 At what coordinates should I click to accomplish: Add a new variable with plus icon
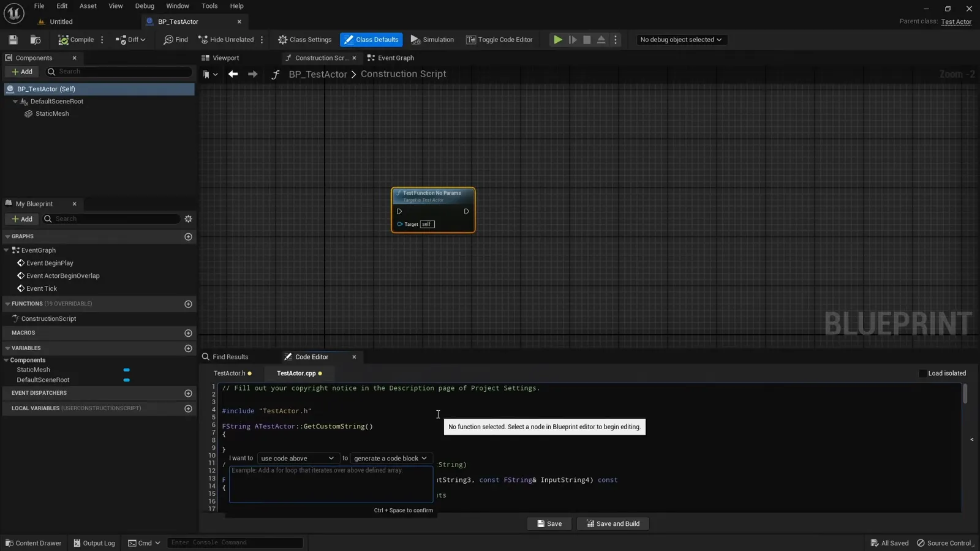pyautogui.click(x=188, y=348)
